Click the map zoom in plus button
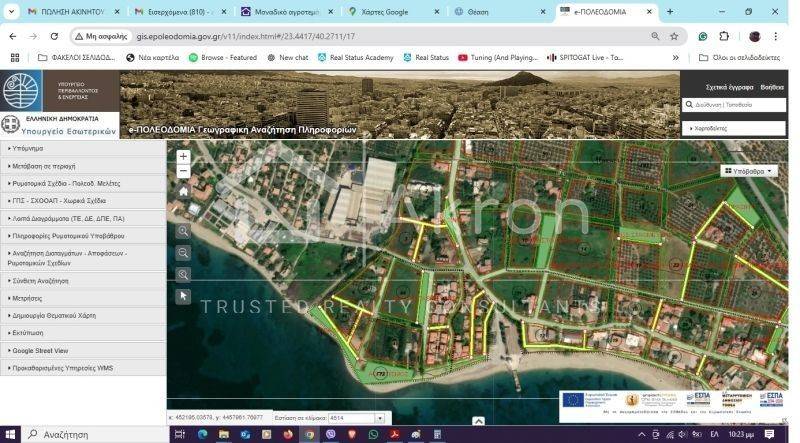800x443 pixels. (183, 157)
